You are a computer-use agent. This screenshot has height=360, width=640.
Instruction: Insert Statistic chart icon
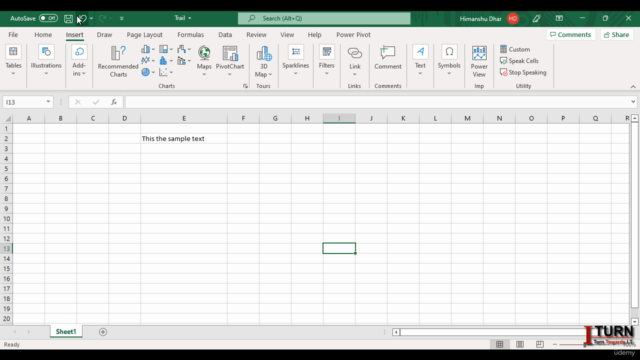(165, 61)
